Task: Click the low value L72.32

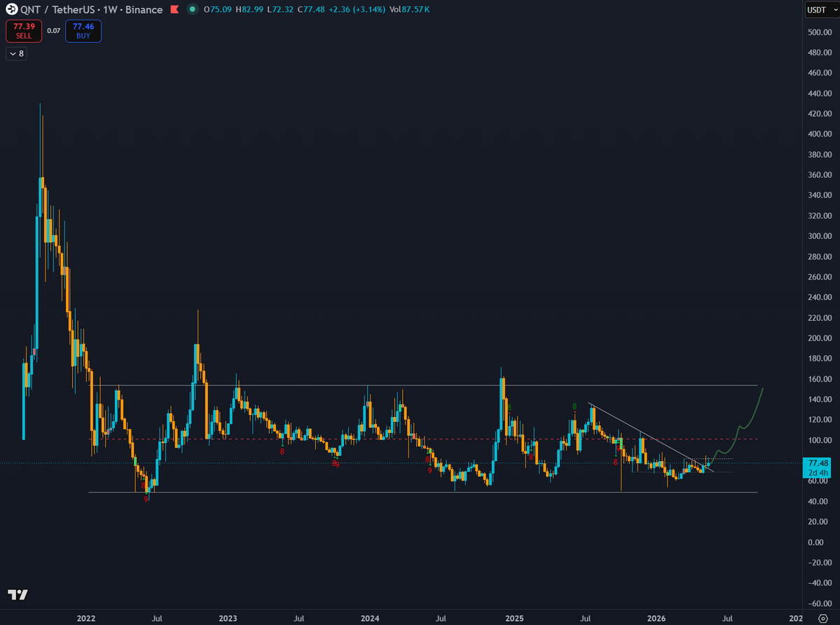Action: pyautogui.click(x=280, y=10)
